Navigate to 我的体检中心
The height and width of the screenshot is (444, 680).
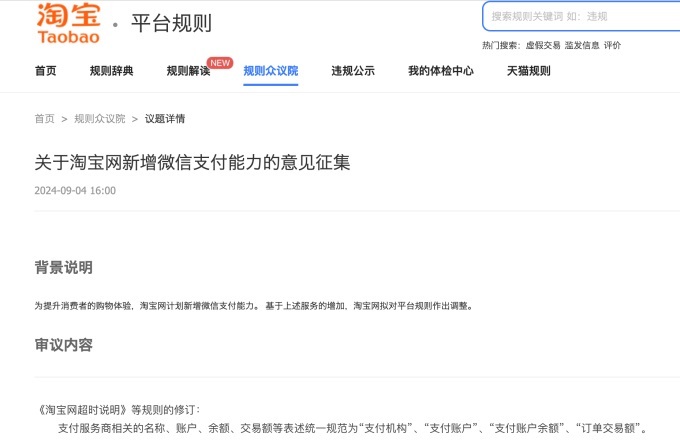440,71
